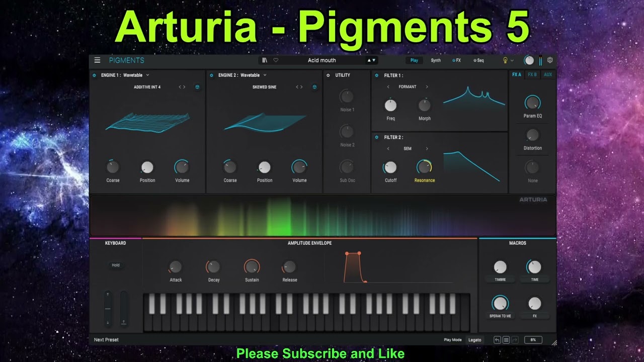Click the Filter 2 Cutoff knob
This screenshot has height=362, width=644.
point(390,167)
